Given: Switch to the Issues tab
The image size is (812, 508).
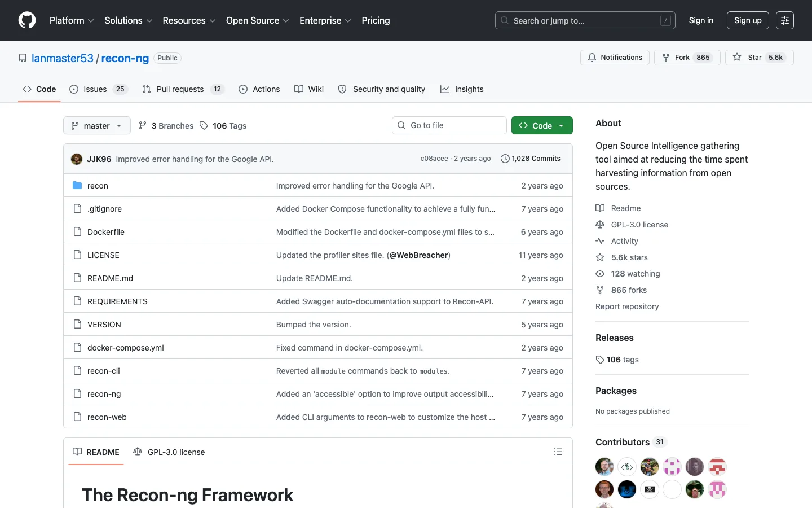Looking at the screenshot, I should 98,89.
